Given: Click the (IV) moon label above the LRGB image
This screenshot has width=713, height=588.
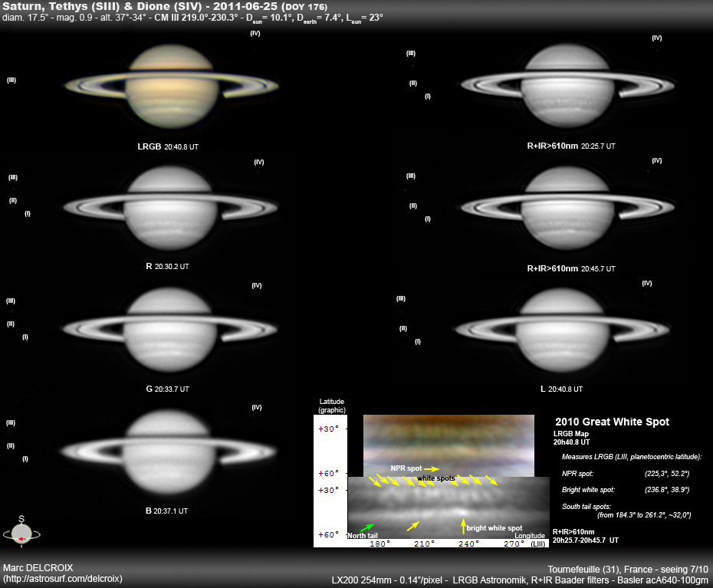Looking at the screenshot, I should (x=255, y=33).
